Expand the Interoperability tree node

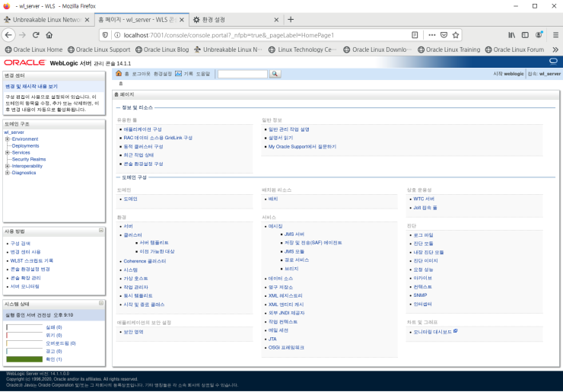(7, 167)
